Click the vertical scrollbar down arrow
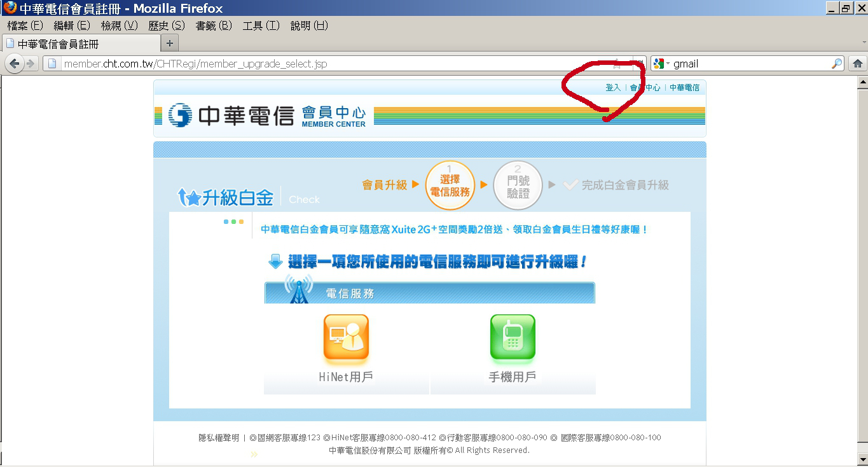This screenshot has width=868, height=467. [x=863, y=459]
